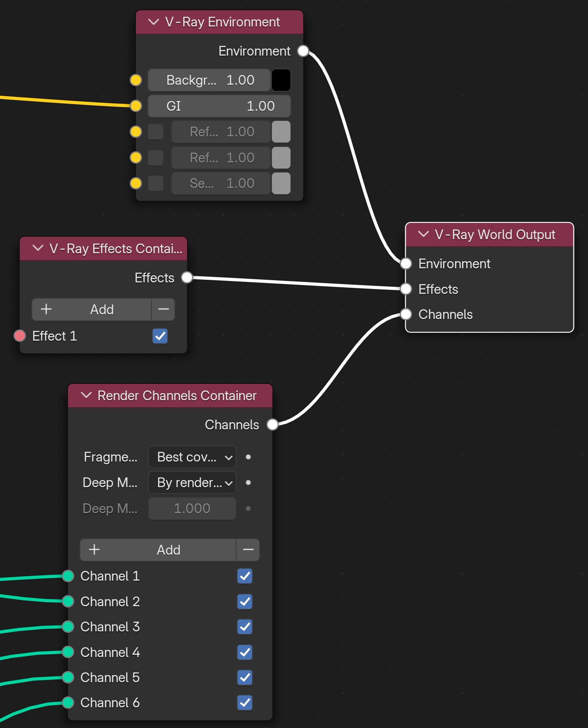
Task: Select the V-Ray World Output node title
Action: coord(495,234)
